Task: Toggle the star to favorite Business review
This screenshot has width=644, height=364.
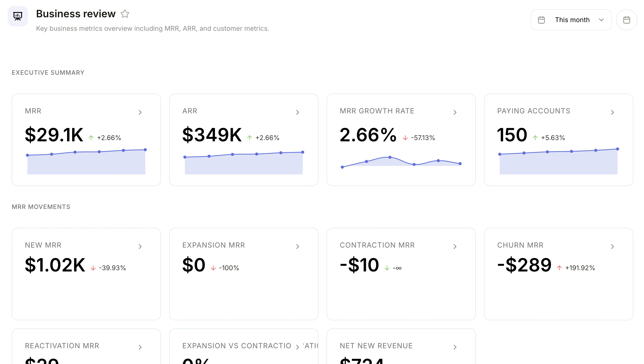Action: tap(125, 14)
